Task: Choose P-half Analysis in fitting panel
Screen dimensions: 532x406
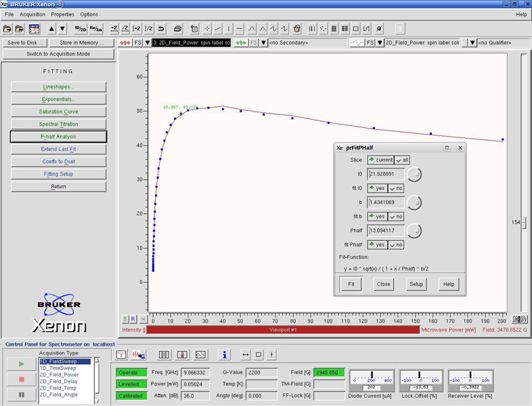Action: (x=58, y=137)
